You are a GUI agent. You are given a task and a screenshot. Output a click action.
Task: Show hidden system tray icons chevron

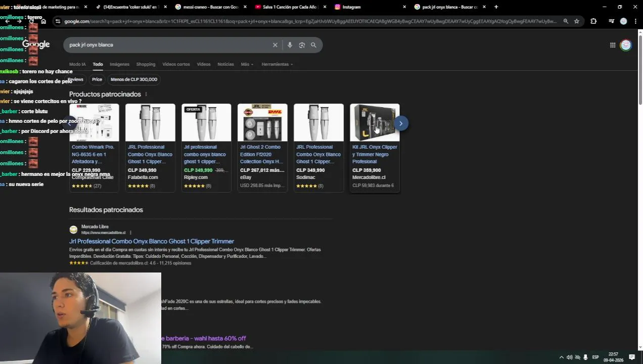[x=561, y=357]
